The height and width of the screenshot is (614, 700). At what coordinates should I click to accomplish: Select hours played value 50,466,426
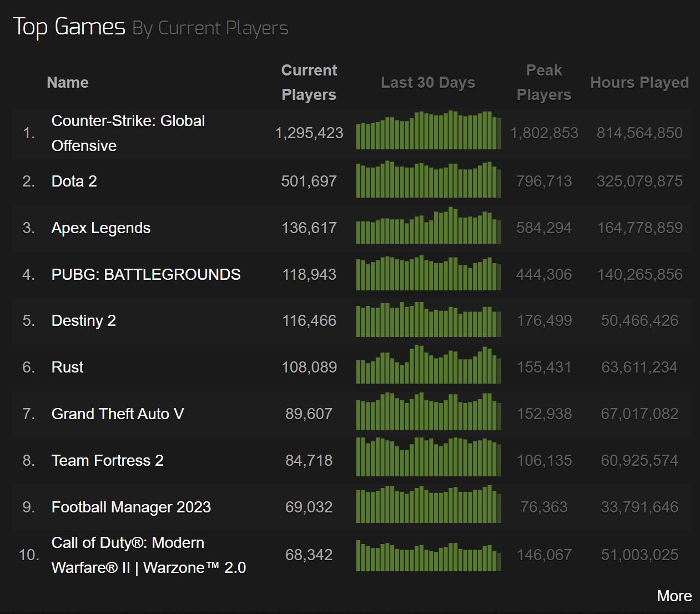639,320
